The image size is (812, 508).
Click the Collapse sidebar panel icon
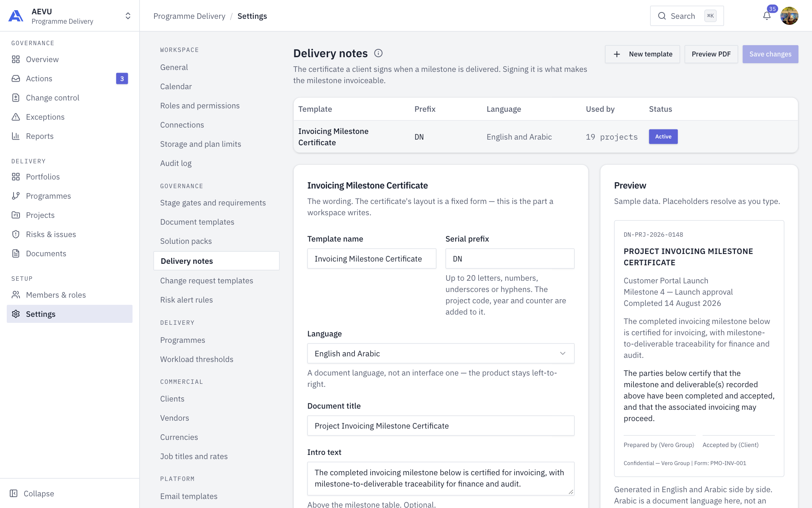[x=14, y=494]
